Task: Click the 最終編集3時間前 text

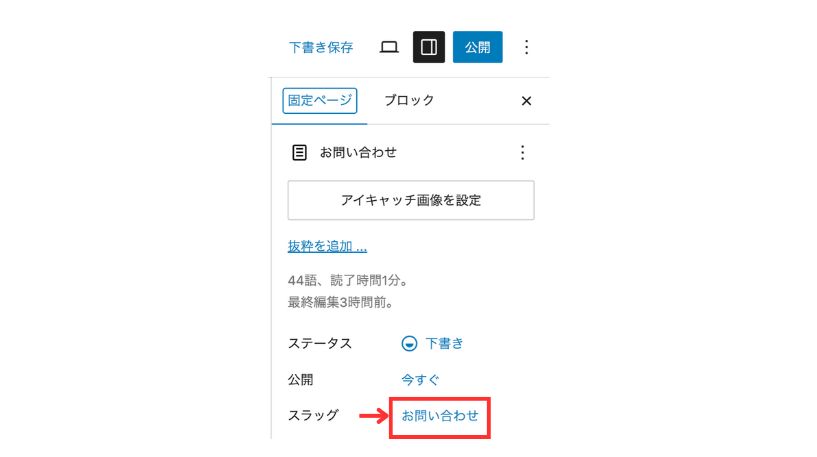Action: (340, 302)
